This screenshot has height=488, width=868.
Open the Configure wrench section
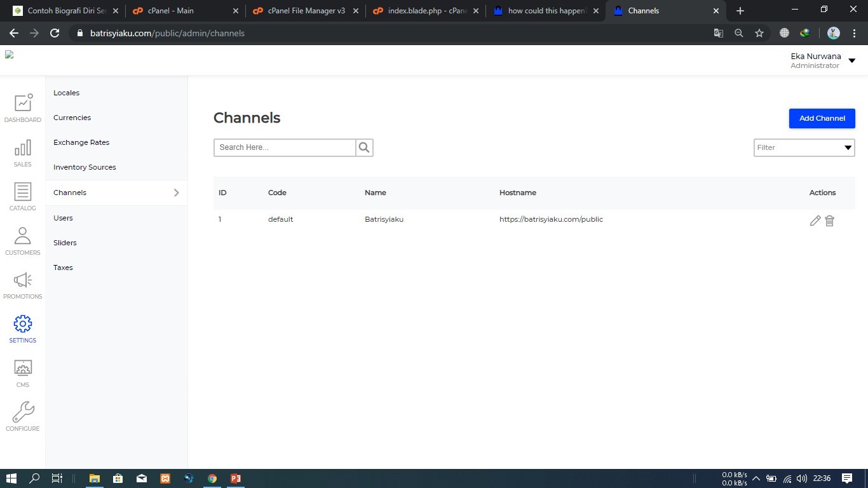tap(22, 417)
